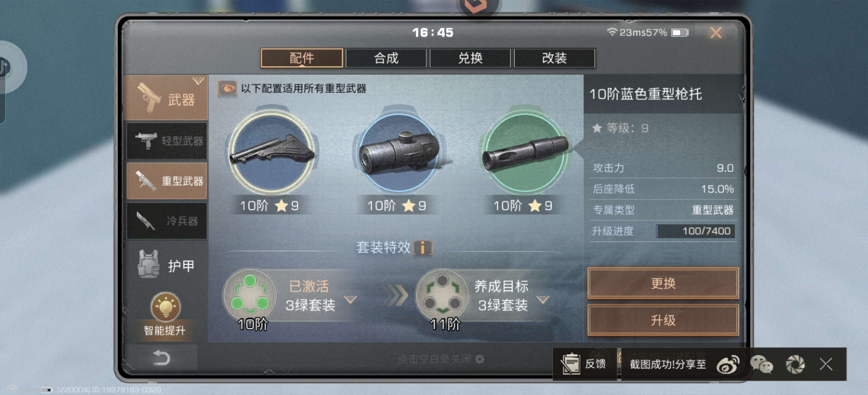Select 冷兵器 category
The image size is (868, 395).
pos(166,221)
